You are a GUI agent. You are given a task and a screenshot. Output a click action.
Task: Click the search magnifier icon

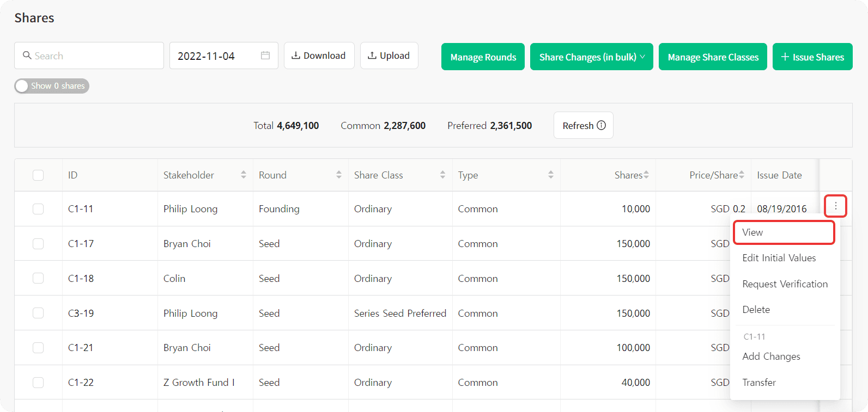pyautogui.click(x=27, y=56)
